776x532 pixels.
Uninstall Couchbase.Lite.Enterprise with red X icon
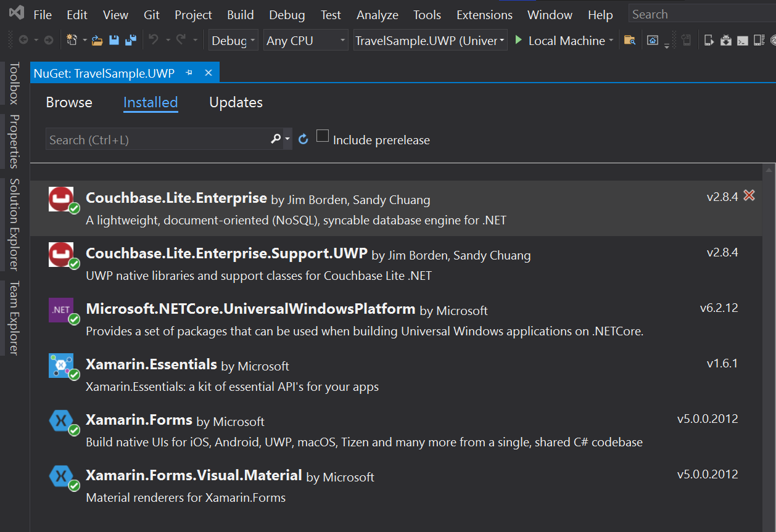point(749,196)
